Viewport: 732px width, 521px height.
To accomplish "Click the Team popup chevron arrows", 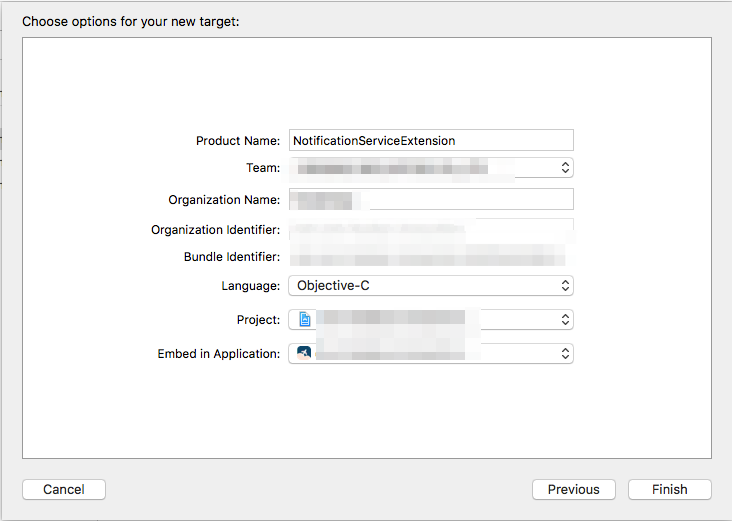I will 565,167.
